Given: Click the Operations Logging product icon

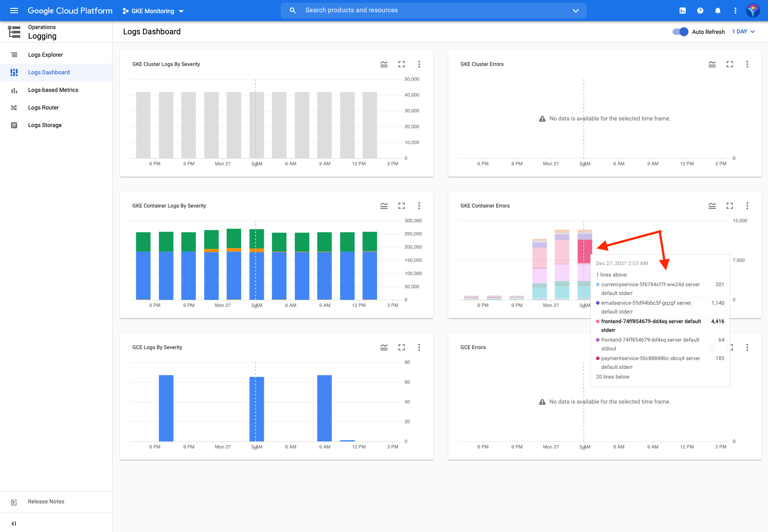Looking at the screenshot, I should tap(14, 32).
